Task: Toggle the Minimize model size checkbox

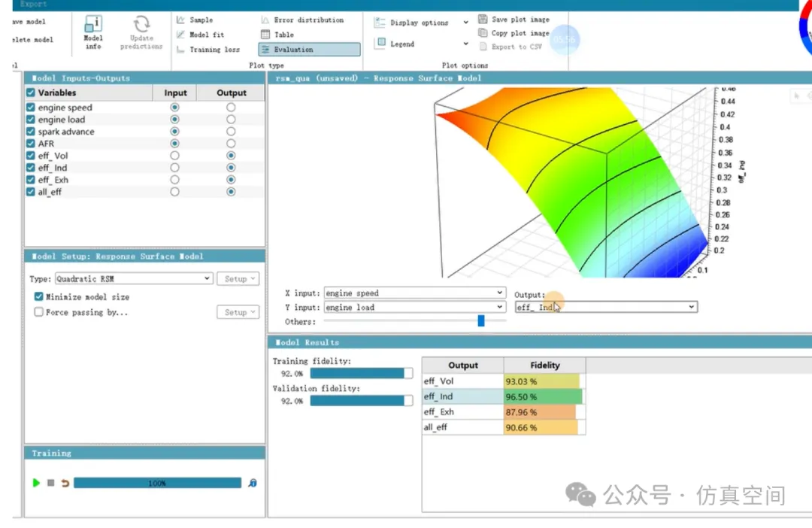Action: click(x=39, y=297)
